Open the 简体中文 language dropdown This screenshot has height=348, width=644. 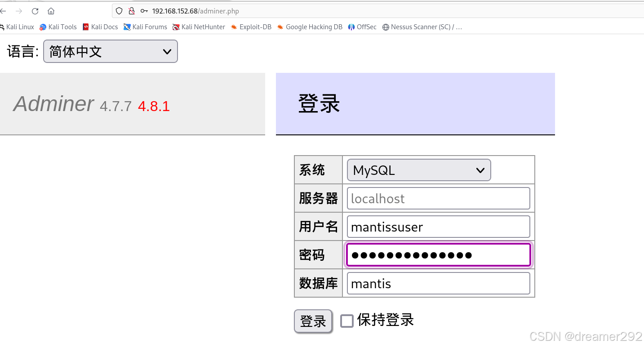111,51
